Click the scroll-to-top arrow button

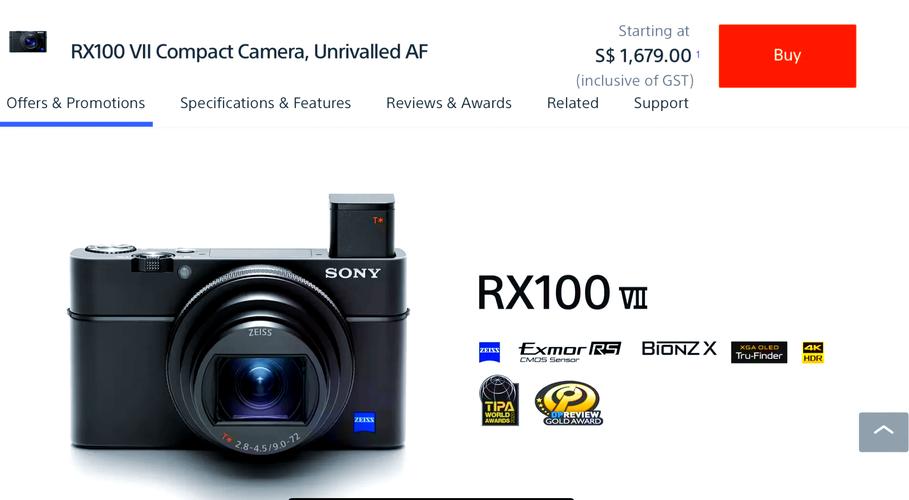pyautogui.click(x=883, y=432)
